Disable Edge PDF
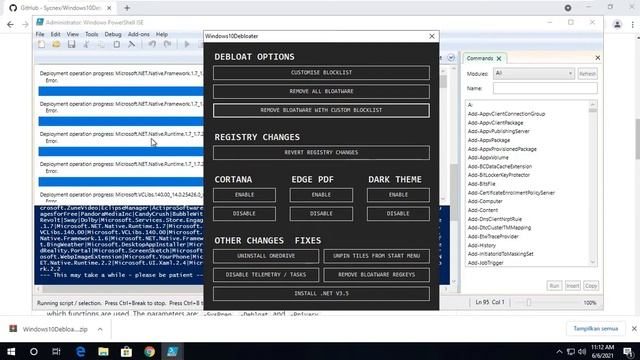Viewport: 640px width, 360px height. 321,214
